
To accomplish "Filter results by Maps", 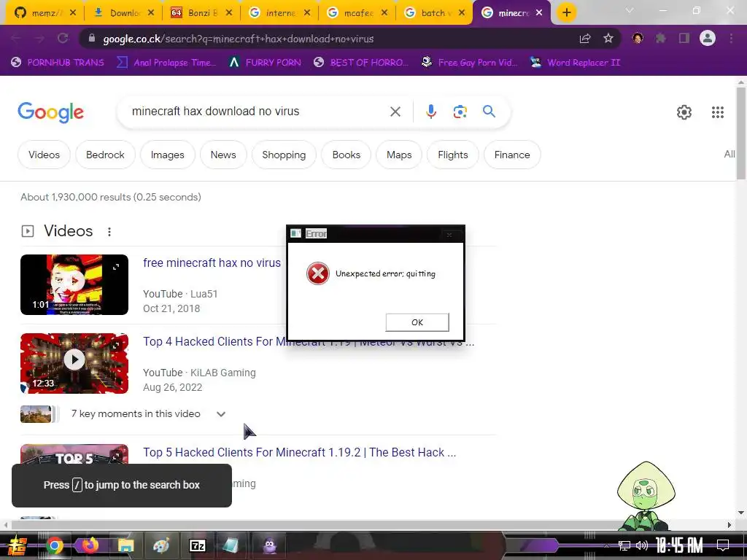I will pyautogui.click(x=399, y=155).
